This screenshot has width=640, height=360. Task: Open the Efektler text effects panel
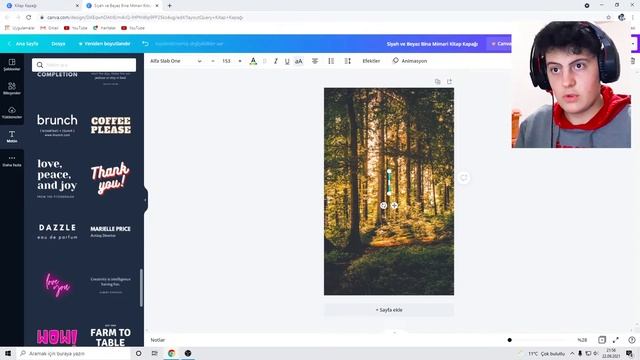click(371, 61)
